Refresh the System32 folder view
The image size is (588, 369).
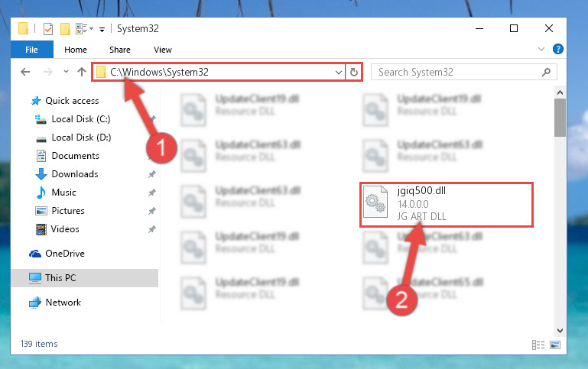pos(353,72)
